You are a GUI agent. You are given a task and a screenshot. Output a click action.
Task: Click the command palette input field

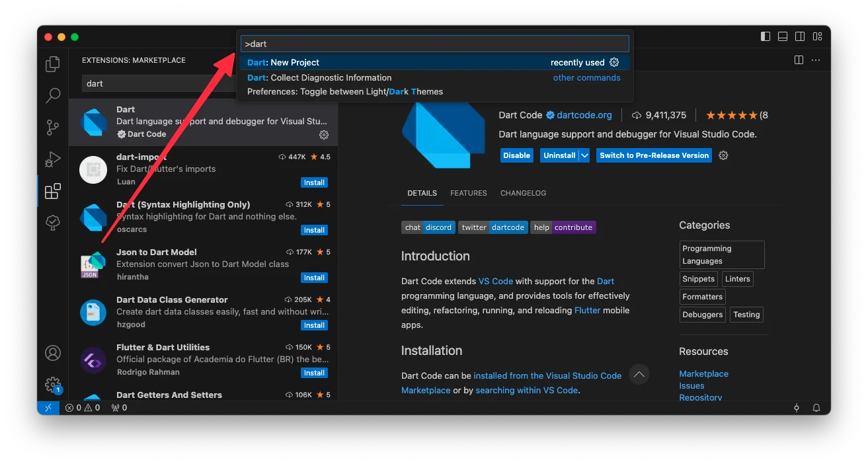[x=434, y=44]
